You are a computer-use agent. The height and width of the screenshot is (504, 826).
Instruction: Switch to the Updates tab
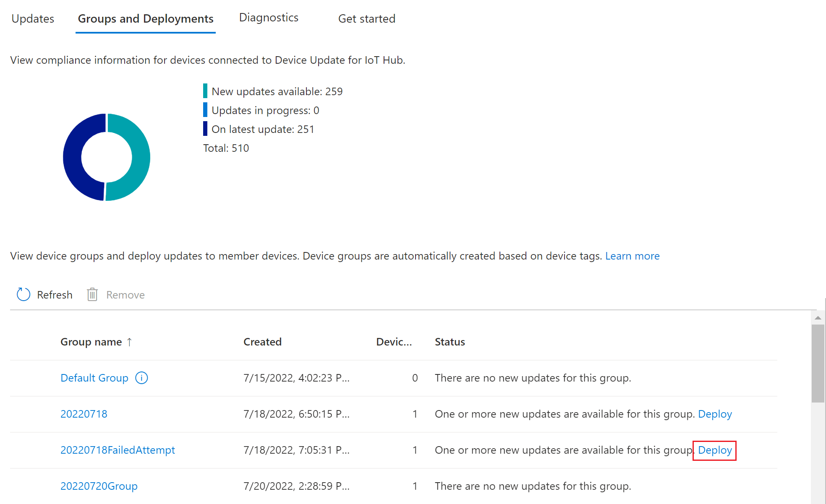pos(33,19)
